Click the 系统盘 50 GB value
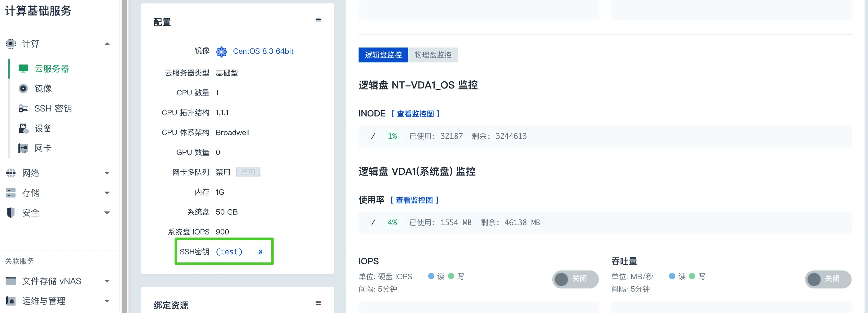The image size is (868, 313). click(227, 212)
